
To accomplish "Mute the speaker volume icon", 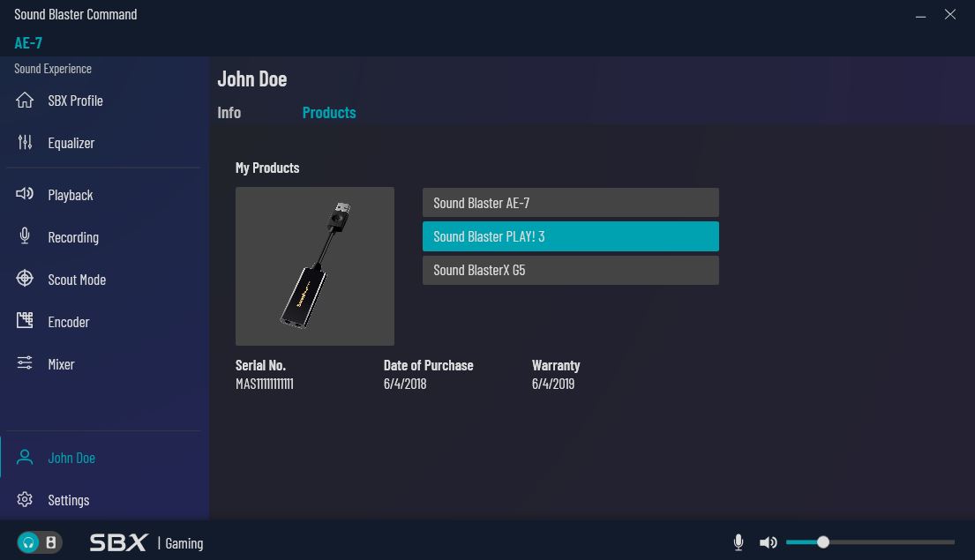I will tap(769, 542).
